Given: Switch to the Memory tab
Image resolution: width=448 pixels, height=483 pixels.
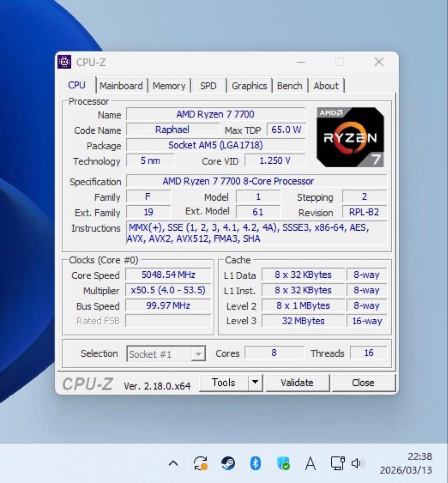Looking at the screenshot, I should (x=169, y=85).
